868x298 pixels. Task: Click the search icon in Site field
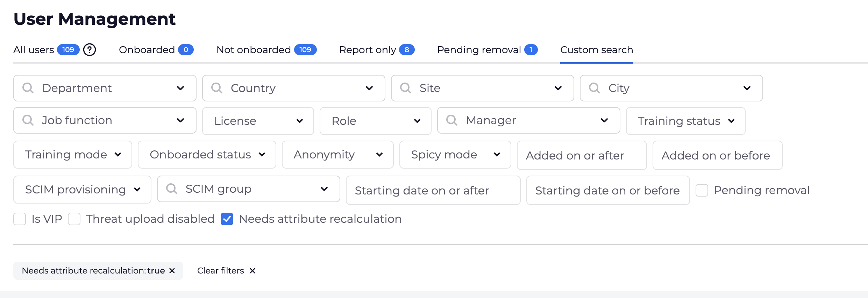[406, 88]
